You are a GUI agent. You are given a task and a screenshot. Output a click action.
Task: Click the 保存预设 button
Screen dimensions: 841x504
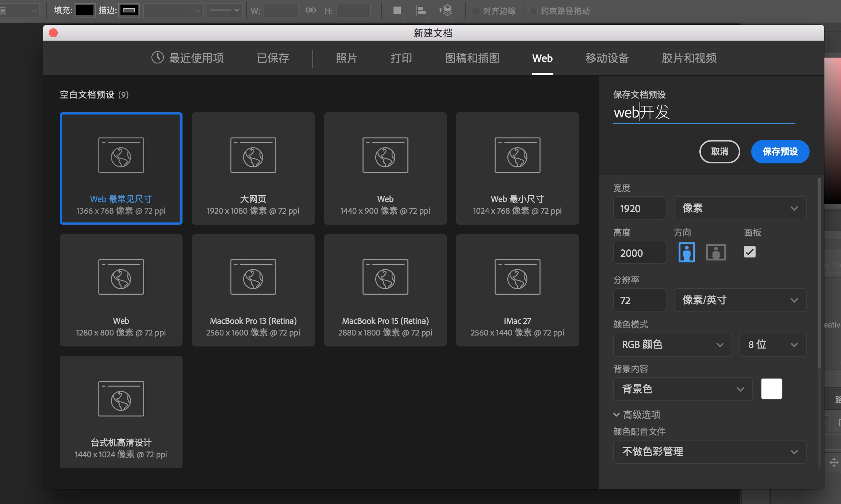click(x=780, y=152)
